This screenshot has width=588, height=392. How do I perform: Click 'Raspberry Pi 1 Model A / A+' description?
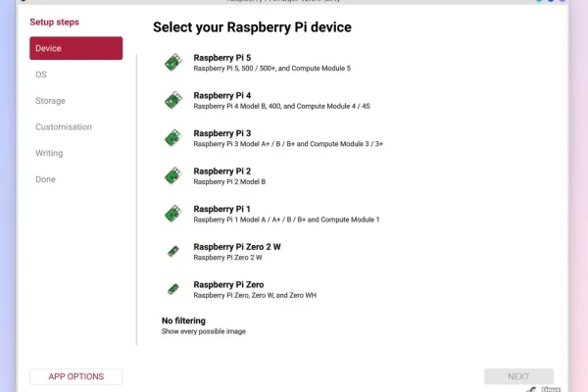286,220
